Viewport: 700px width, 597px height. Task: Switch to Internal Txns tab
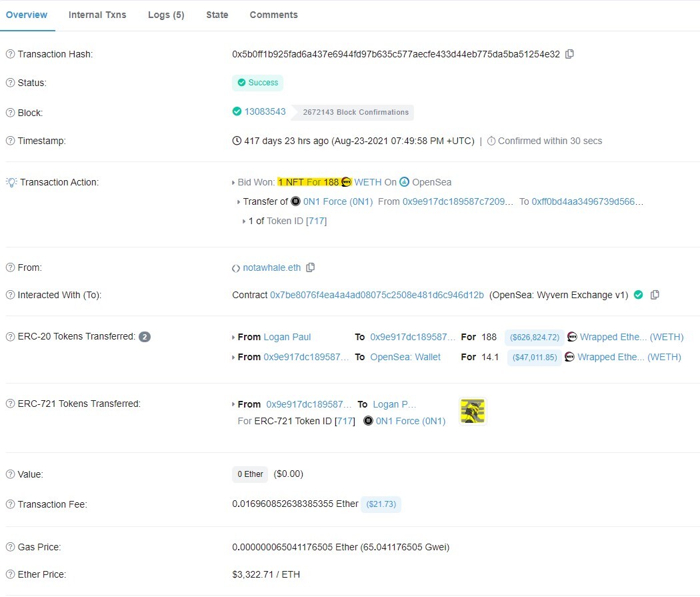[97, 15]
